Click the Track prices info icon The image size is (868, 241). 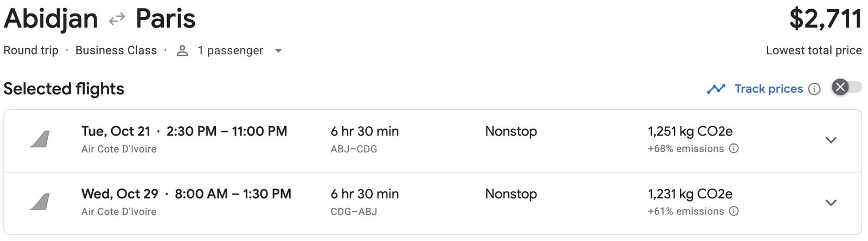[814, 89]
